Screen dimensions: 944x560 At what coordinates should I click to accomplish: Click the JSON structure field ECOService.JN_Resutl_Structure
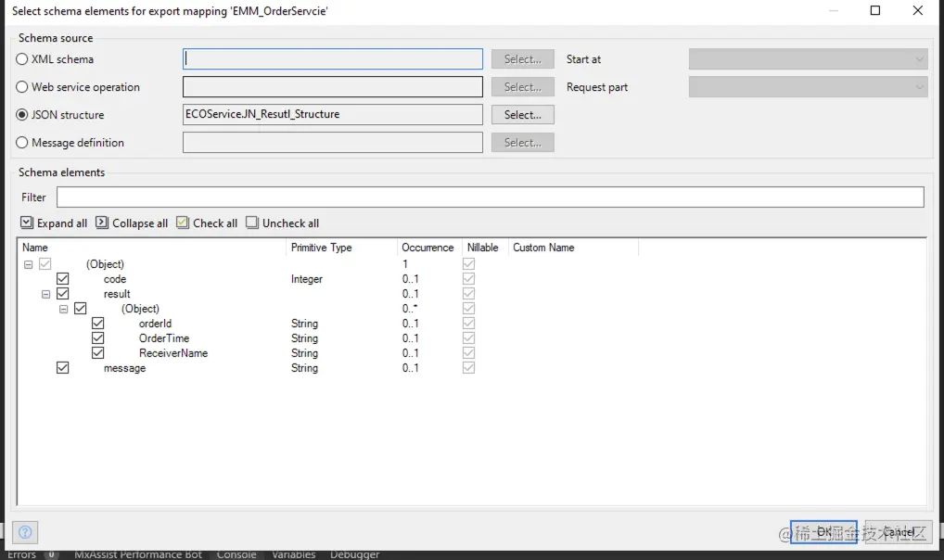point(332,114)
